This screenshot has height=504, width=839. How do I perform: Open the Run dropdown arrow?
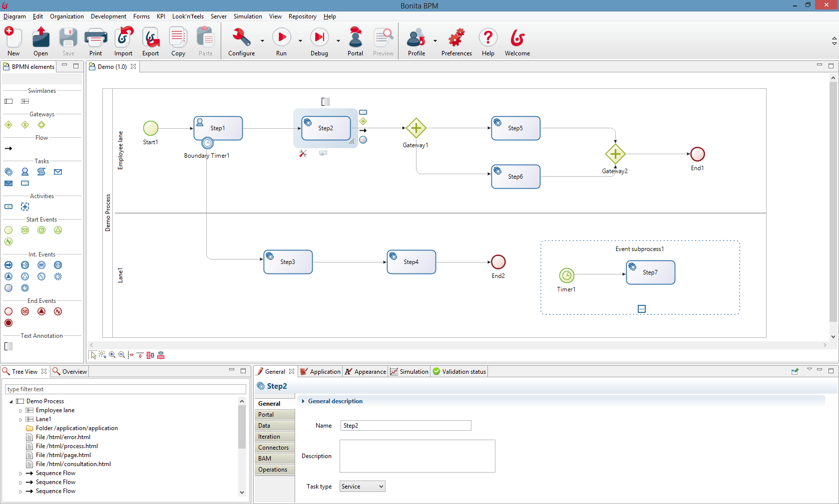[300, 40]
